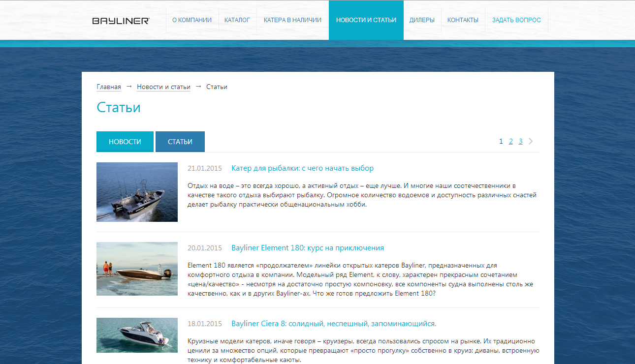Go to Главная breadcrumb link
Viewport: 635px width, 364px height.
coord(109,87)
